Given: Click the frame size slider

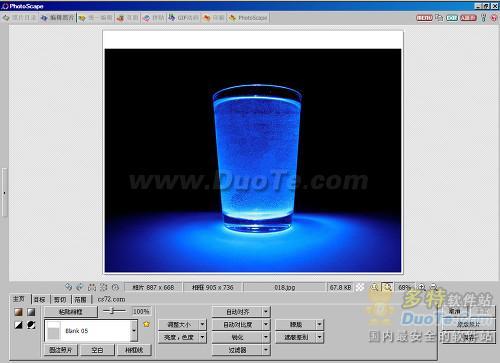Looking at the screenshot, I should point(114,311).
